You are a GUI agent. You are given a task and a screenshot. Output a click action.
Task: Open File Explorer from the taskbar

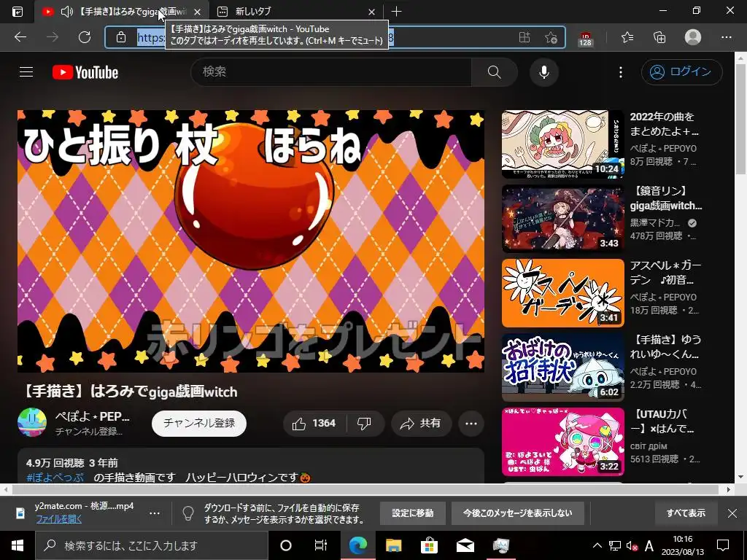(x=393, y=545)
